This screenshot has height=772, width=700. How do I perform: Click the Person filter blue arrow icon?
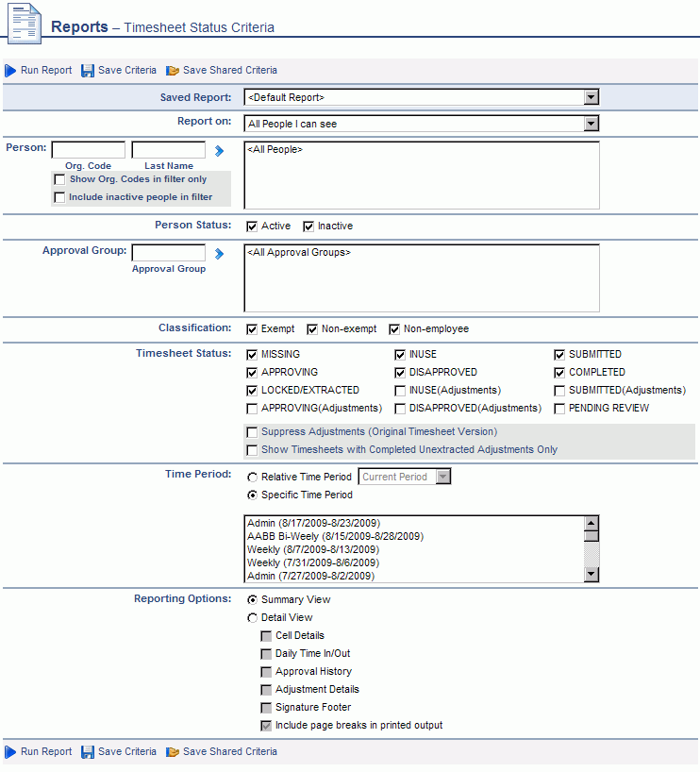click(219, 151)
